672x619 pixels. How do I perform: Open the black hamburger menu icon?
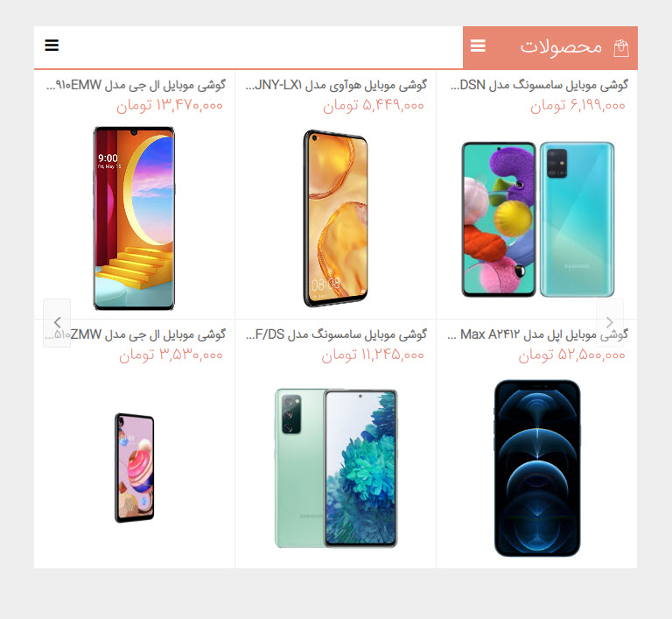[x=52, y=45]
